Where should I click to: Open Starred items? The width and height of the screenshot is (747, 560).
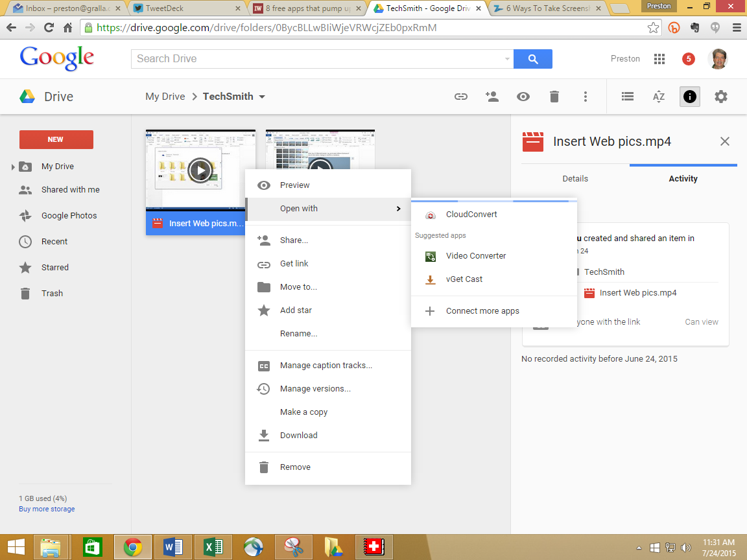tap(54, 268)
